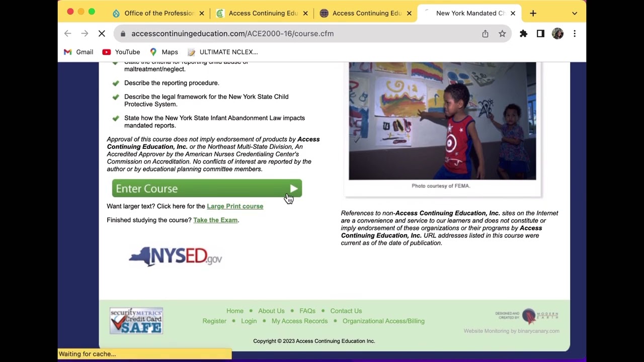The width and height of the screenshot is (644, 362).
Task: Click the macOS green fullscreen button
Action: coord(92,12)
